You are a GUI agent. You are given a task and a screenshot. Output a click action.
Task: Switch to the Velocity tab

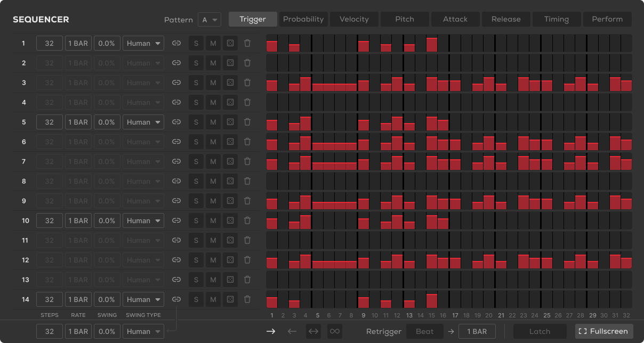pyautogui.click(x=354, y=19)
